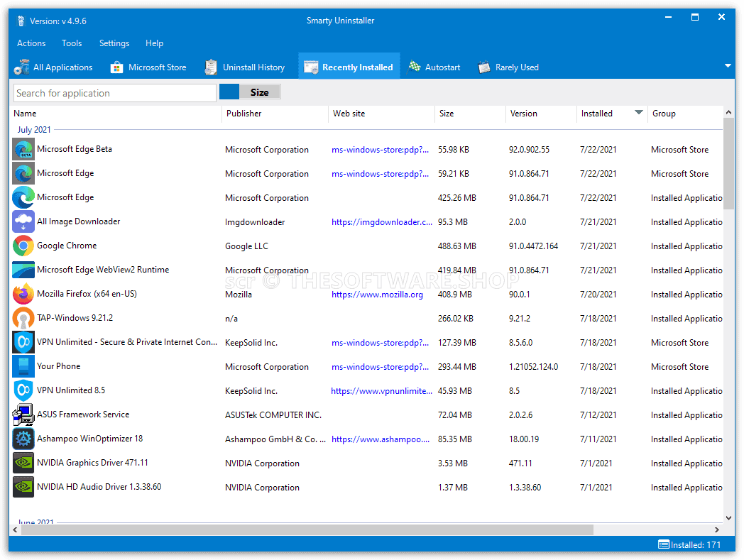Click the NVIDIA Graphics Driver 471.11 icon

point(23,463)
